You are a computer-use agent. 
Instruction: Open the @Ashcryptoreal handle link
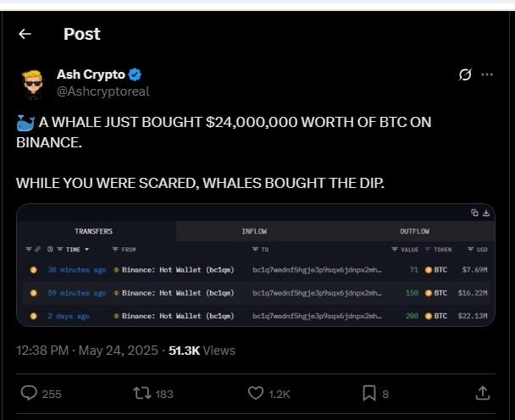(x=102, y=91)
